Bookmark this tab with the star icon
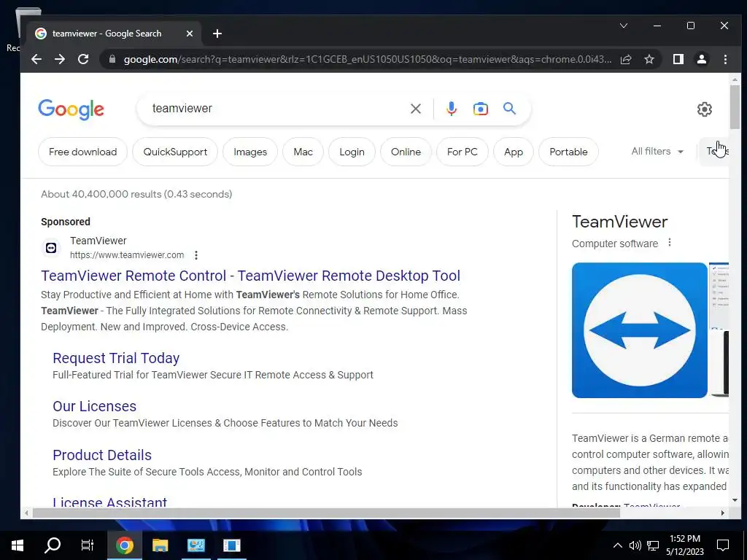 click(x=649, y=59)
